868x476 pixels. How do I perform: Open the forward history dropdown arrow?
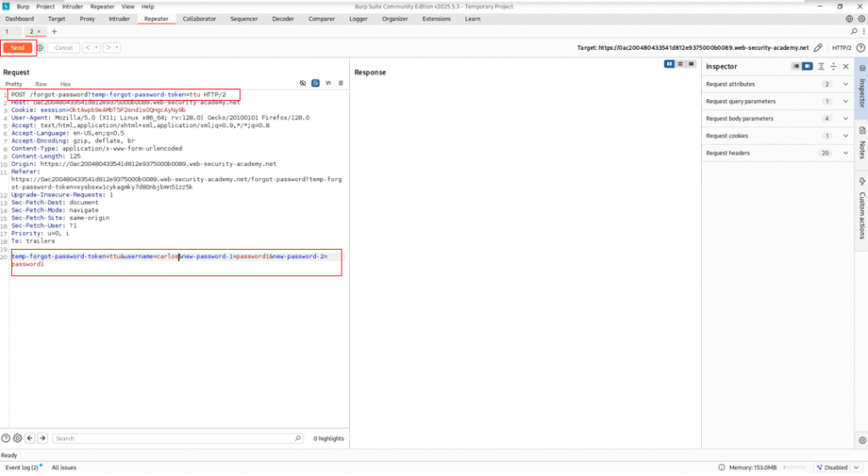(x=117, y=47)
